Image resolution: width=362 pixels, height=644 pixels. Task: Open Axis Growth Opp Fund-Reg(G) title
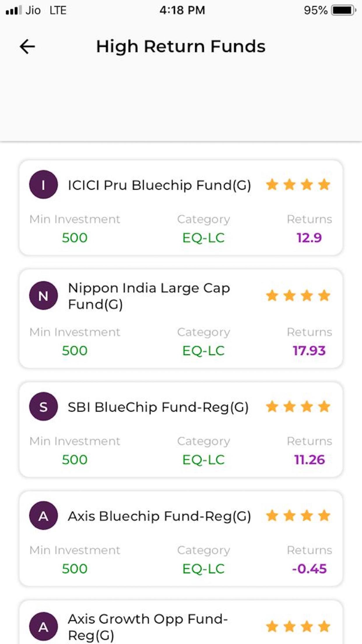coord(148,626)
